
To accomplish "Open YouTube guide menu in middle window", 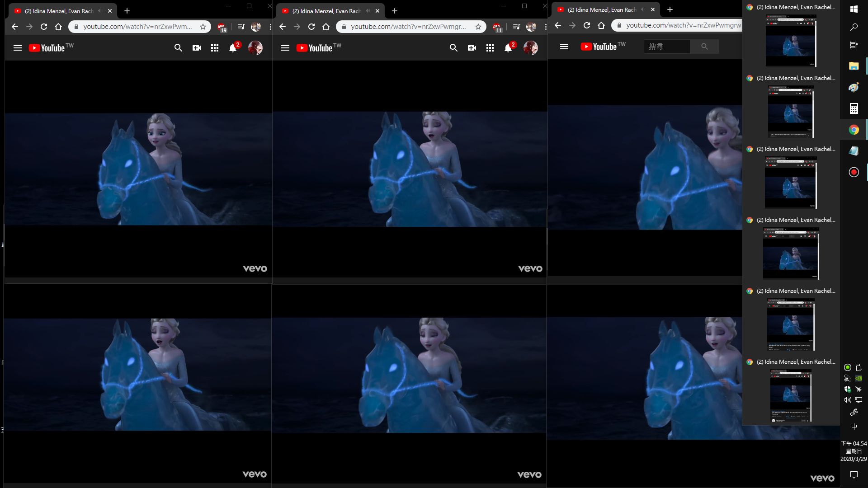I will click(x=285, y=48).
